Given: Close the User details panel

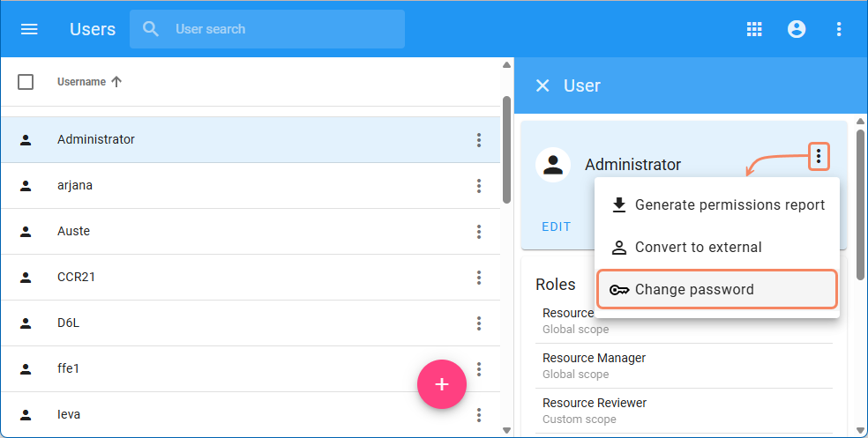Looking at the screenshot, I should (x=542, y=85).
